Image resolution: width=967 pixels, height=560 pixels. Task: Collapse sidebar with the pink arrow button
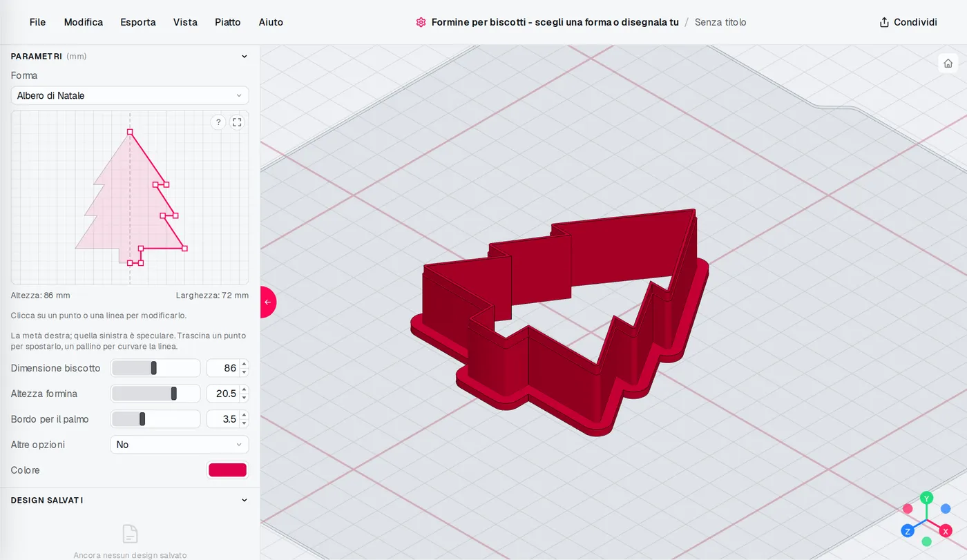click(x=268, y=302)
